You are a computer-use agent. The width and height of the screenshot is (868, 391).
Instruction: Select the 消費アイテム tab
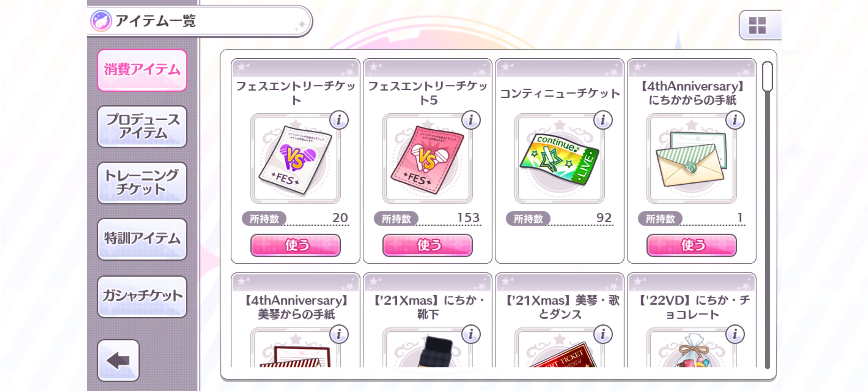pyautogui.click(x=142, y=70)
